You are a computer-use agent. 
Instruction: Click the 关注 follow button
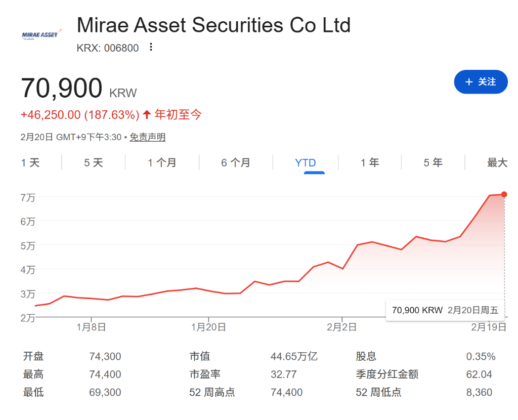481,81
